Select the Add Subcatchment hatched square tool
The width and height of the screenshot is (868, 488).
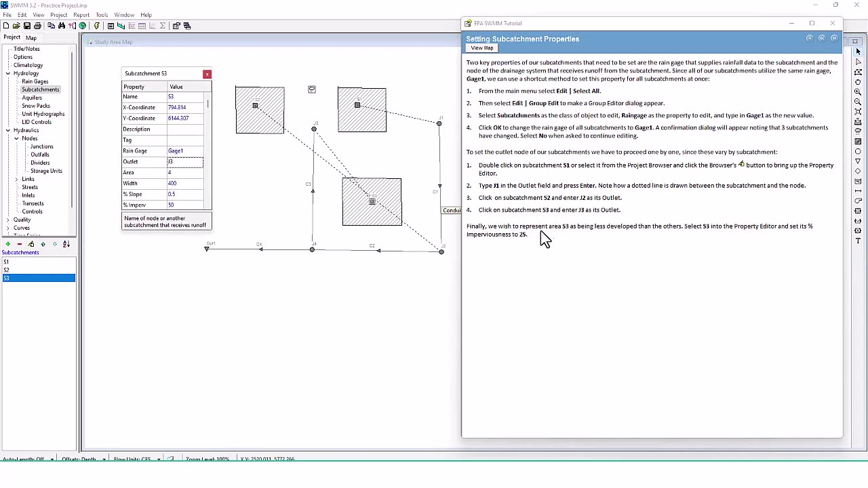858,142
